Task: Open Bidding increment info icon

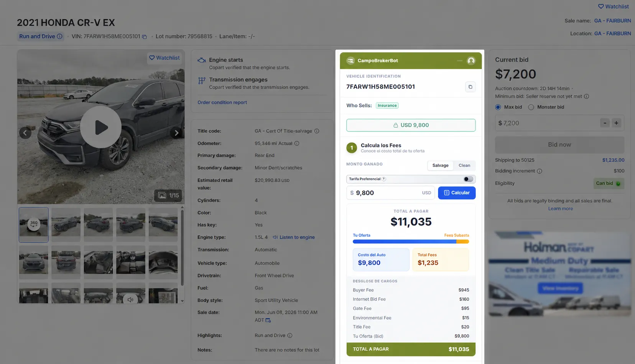Action: (x=540, y=171)
